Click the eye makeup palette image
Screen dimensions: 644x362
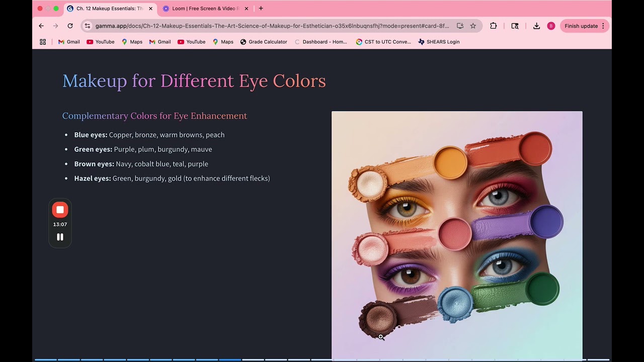pyautogui.click(x=457, y=235)
